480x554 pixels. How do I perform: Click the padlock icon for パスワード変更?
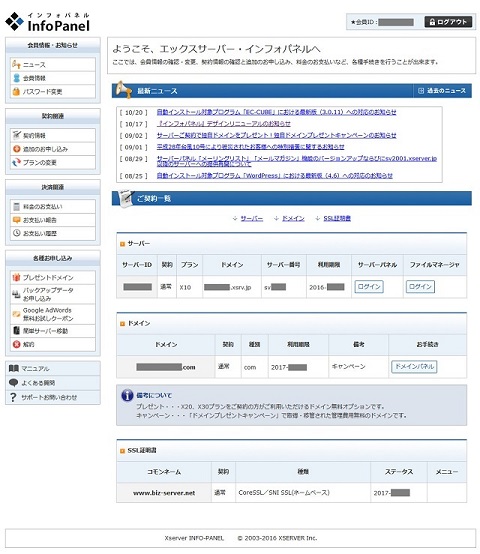(16, 92)
